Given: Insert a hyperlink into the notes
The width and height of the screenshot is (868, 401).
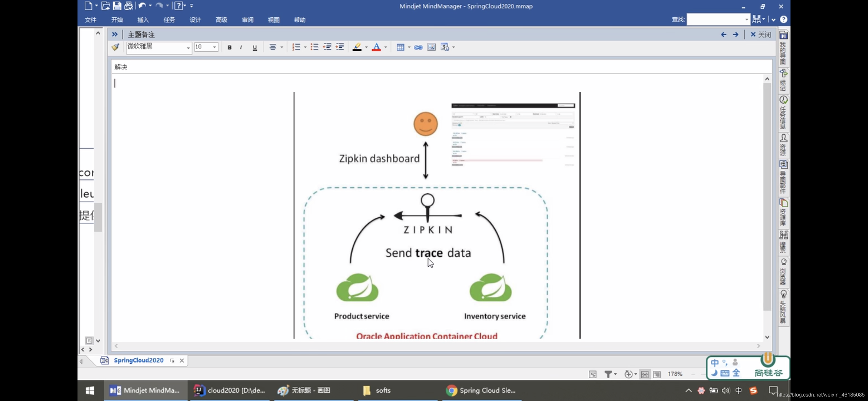Looking at the screenshot, I should [x=418, y=47].
